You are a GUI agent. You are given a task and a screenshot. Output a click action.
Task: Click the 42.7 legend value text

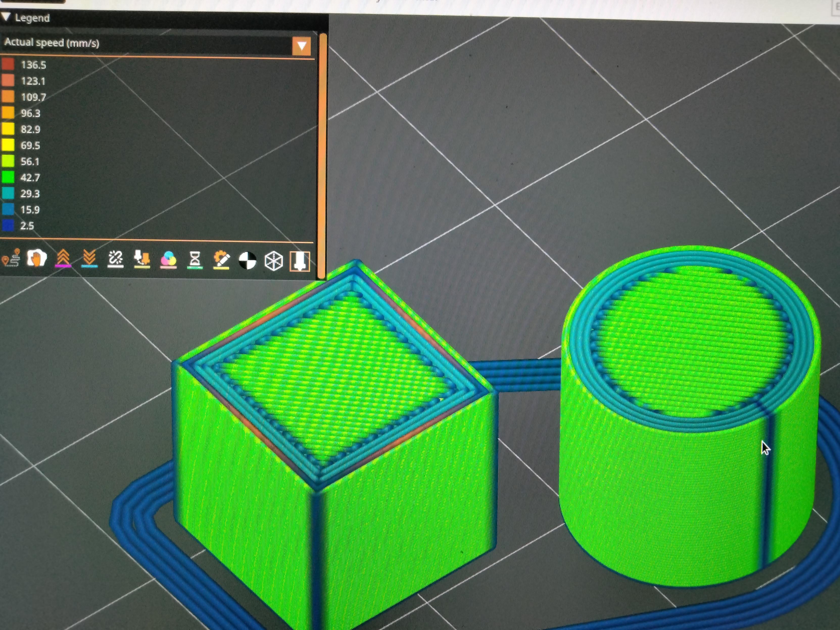30,177
